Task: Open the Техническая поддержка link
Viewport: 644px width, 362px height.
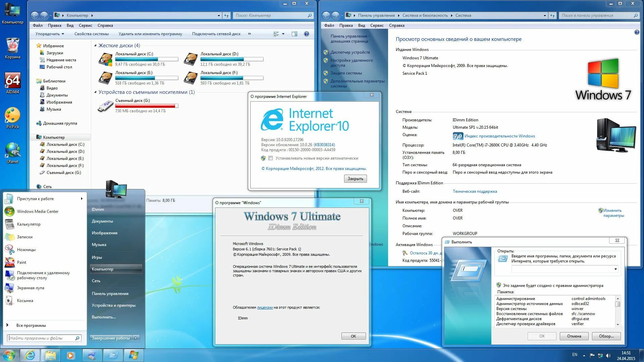Action: (475, 191)
